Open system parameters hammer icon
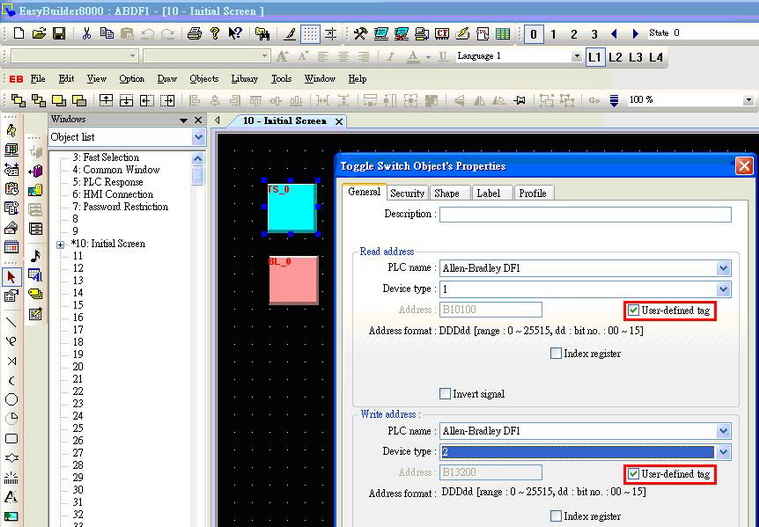Image resolution: width=759 pixels, height=527 pixels. (x=360, y=33)
